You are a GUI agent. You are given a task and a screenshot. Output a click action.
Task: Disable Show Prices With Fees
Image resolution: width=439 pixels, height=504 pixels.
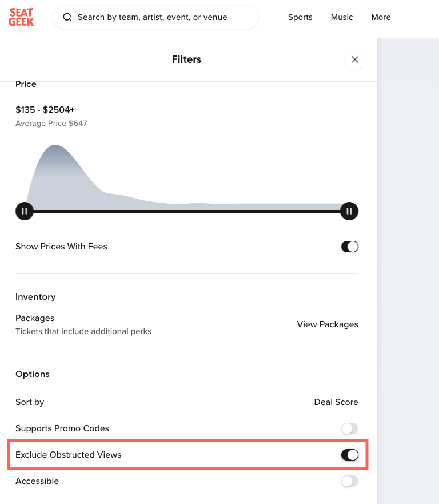(349, 247)
